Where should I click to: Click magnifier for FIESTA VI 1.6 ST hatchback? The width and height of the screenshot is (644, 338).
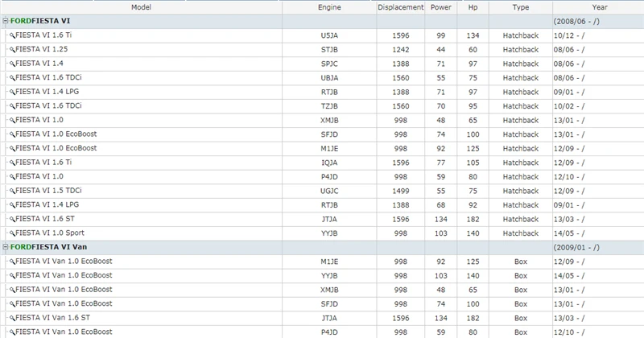pos(12,220)
